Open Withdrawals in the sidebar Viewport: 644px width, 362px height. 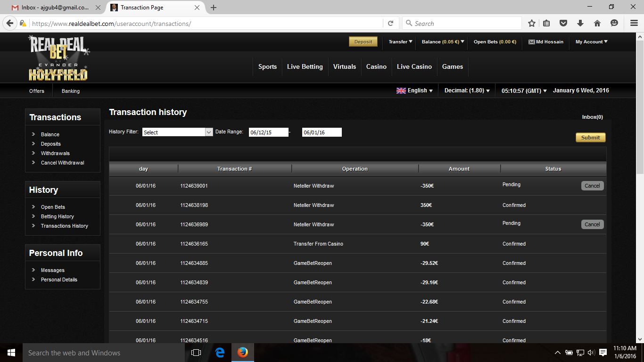coord(55,153)
